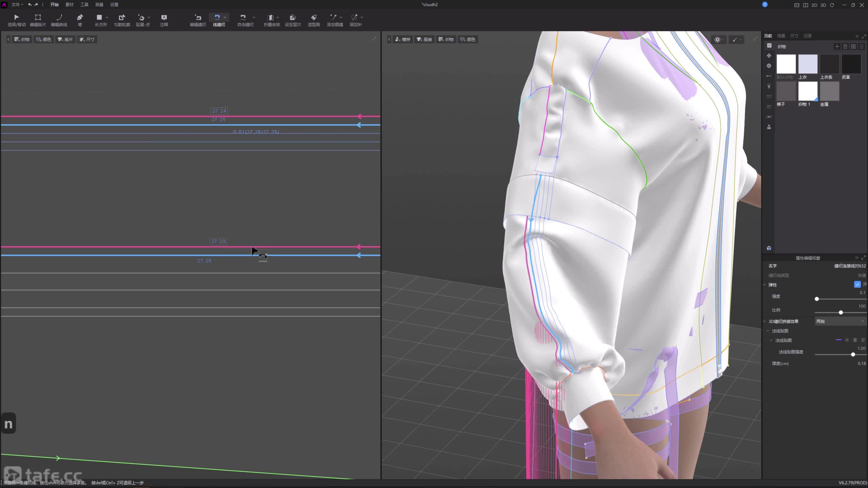
Task: Switch fabric library to list view
Action: pyautogui.click(x=862, y=46)
